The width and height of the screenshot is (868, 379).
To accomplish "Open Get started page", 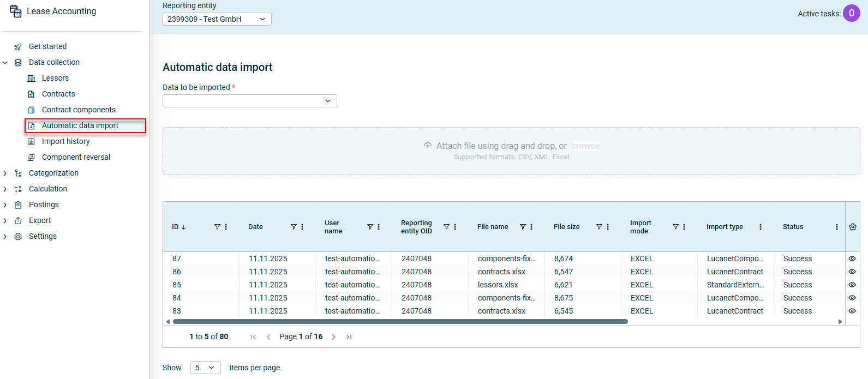I will click(48, 46).
